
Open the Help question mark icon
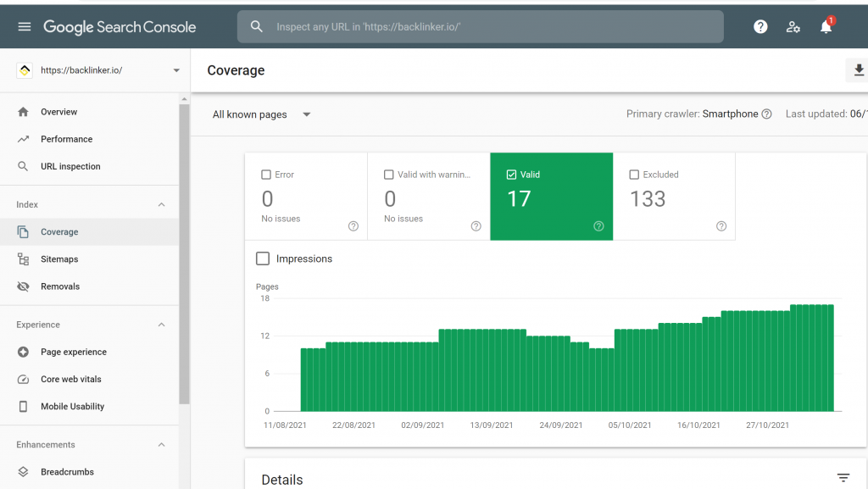click(760, 26)
